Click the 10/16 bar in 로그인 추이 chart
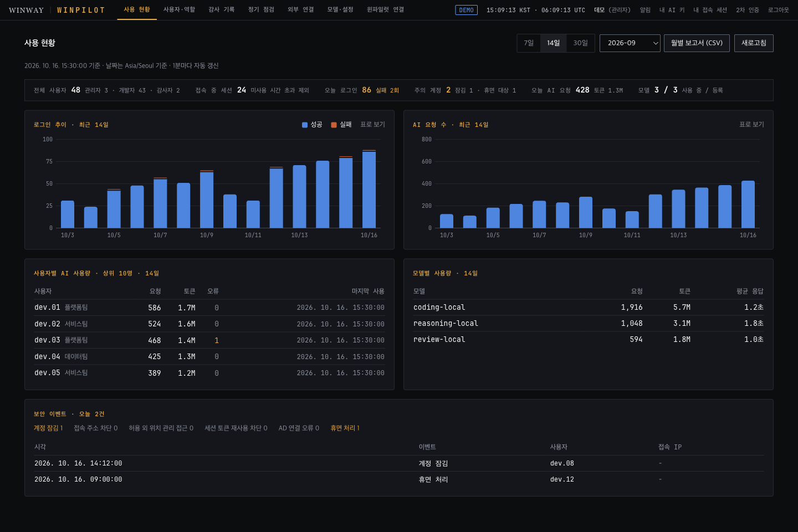798x532 pixels. coord(369,189)
